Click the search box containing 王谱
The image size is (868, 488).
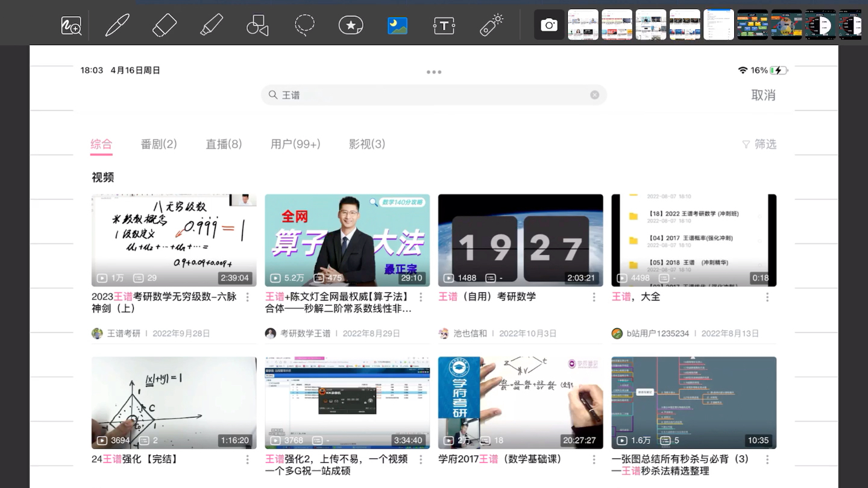[x=433, y=95]
